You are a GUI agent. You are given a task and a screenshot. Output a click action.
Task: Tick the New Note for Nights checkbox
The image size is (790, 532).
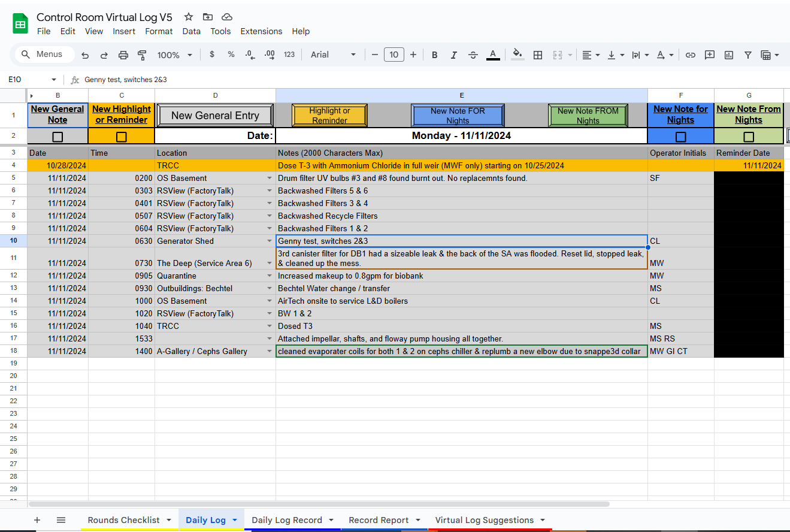pos(681,137)
